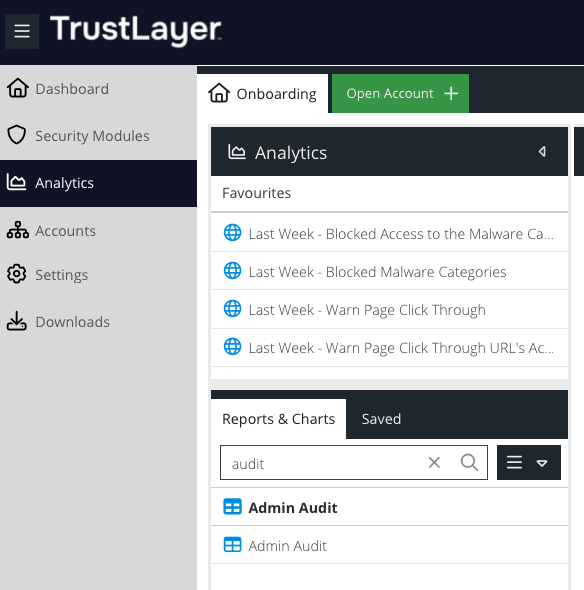This screenshot has height=590, width=584.
Task: Click the Dashboard home icon in sidebar
Action: (x=17, y=88)
